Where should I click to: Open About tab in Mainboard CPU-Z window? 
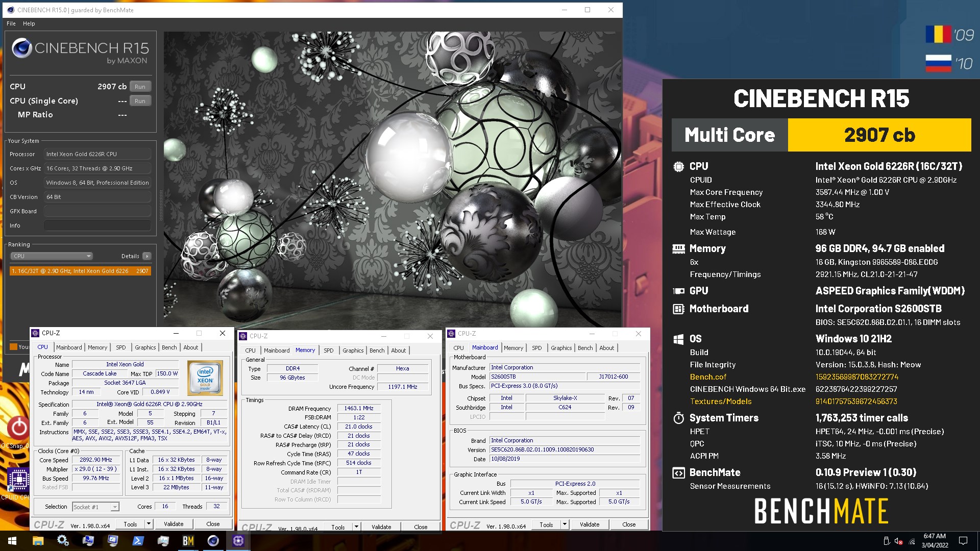[x=607, y=348]
